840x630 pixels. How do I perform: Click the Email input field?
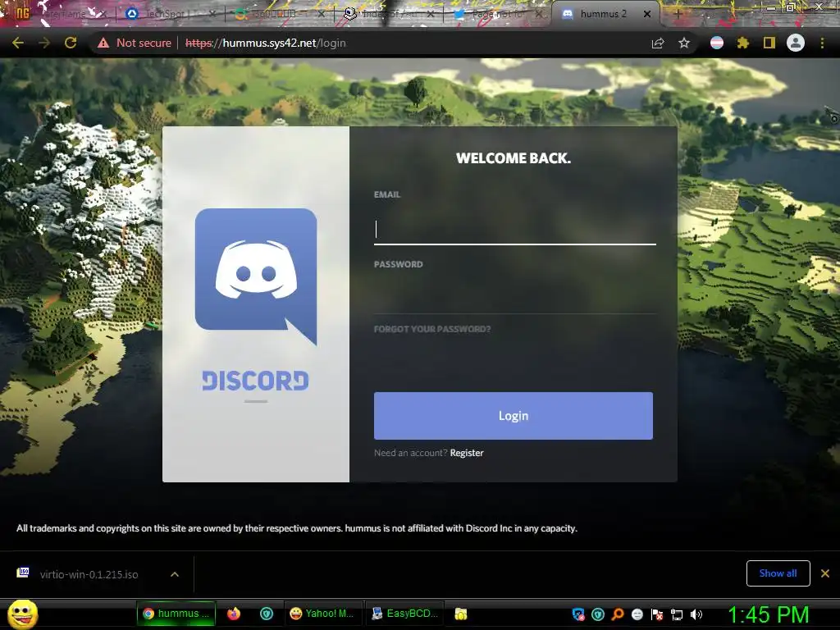515,229
